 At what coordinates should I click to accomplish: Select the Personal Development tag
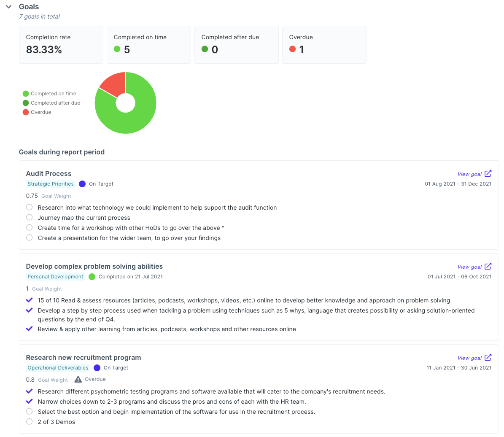point(55,277)
